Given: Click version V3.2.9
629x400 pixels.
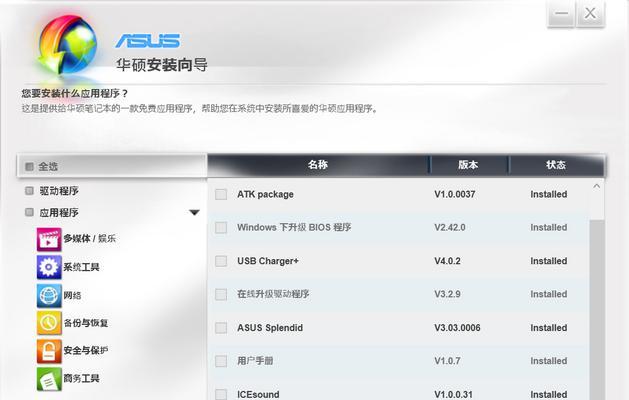Looking at the screenshot, I should [447, 294].
